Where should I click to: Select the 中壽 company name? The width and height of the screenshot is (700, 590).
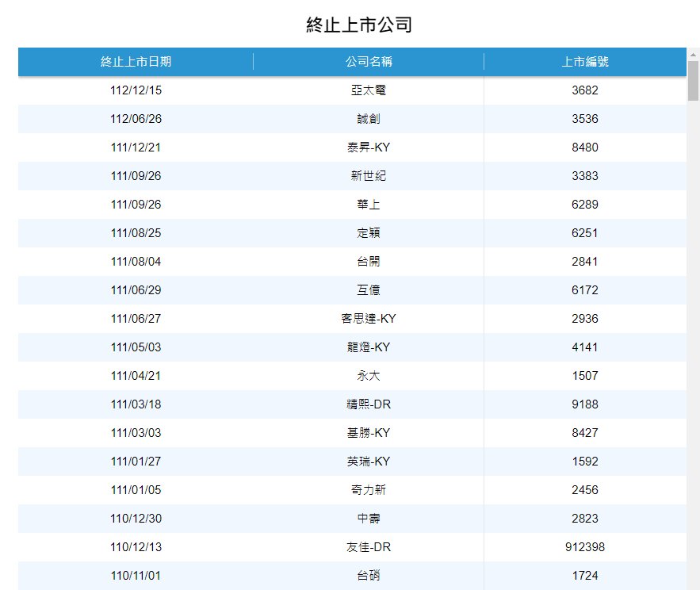pyautogui.click(x=369, y=519)
